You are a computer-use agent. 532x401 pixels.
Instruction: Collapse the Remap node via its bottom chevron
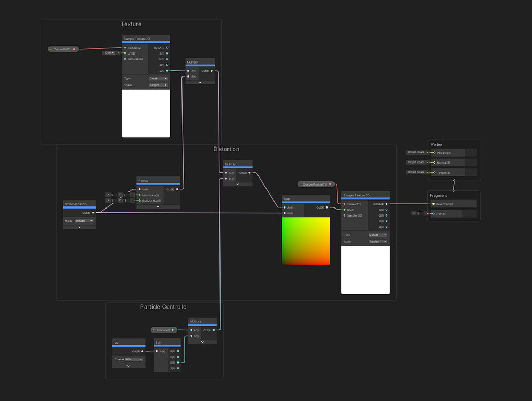click(158, 206)
